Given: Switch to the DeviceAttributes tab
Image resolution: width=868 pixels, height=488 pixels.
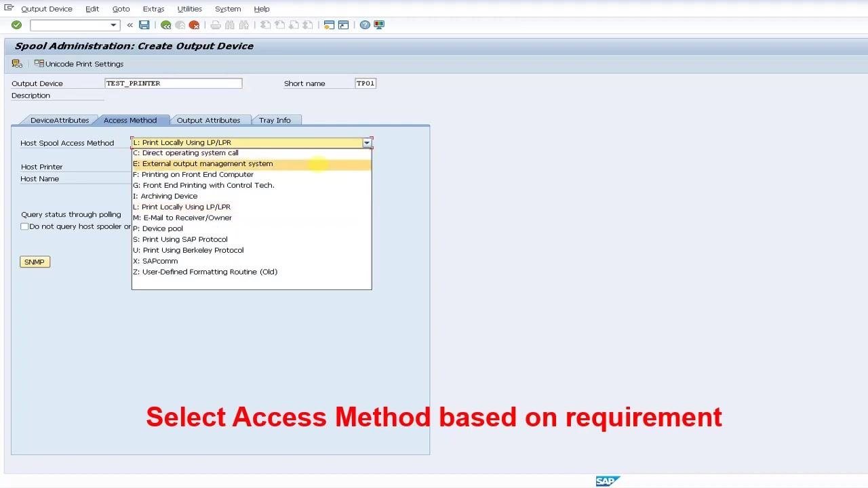Looking at the screenshot, I should [59, 120].
